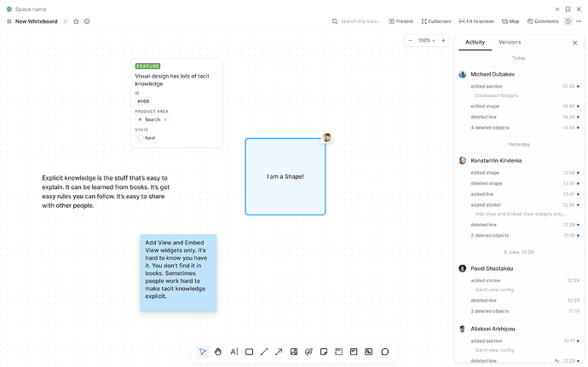Open the Map view
The width and height of the screenshot is (588, 367).
click(x=510, y=21)
